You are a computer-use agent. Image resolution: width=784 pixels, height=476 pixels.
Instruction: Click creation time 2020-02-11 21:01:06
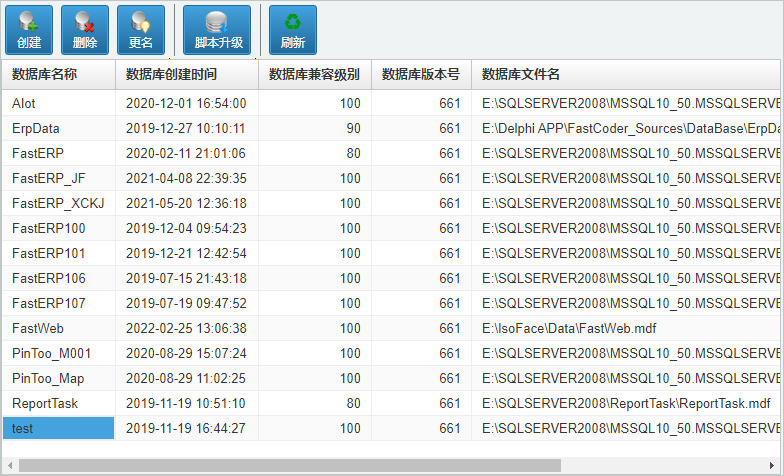point(186,154)
